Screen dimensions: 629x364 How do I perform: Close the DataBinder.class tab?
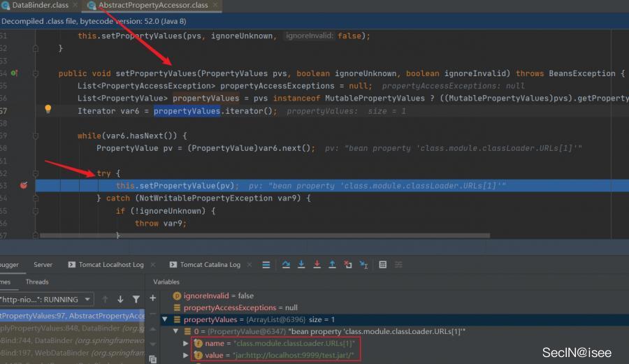(x=75, y=5)
